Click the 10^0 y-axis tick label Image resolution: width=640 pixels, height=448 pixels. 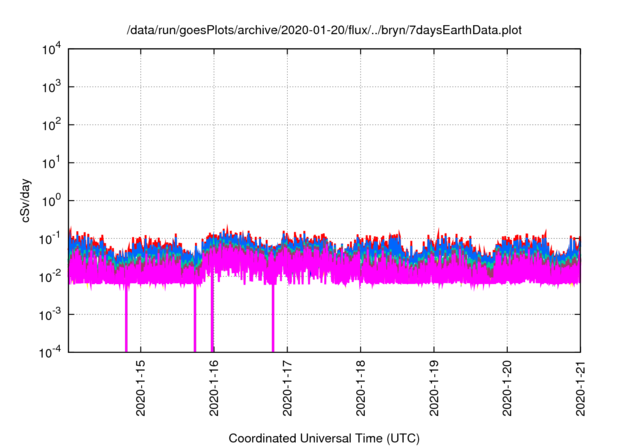(x=51, y=201)
